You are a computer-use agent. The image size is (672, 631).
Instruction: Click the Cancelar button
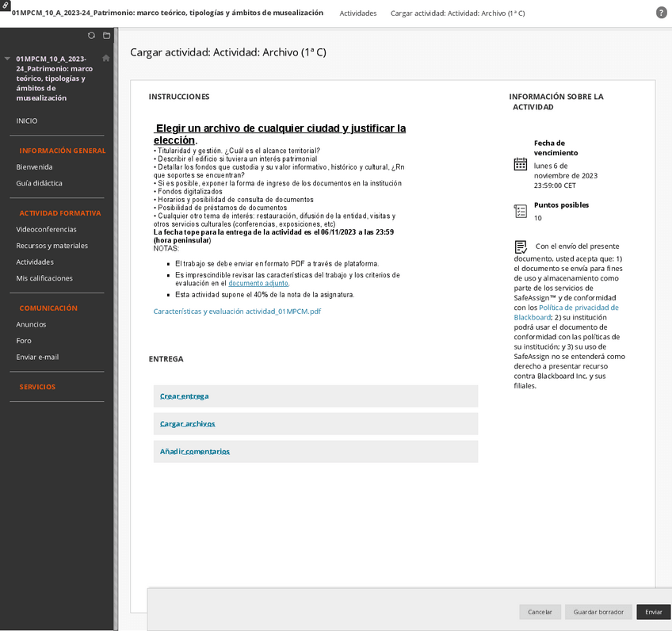[x=540, y=612]
